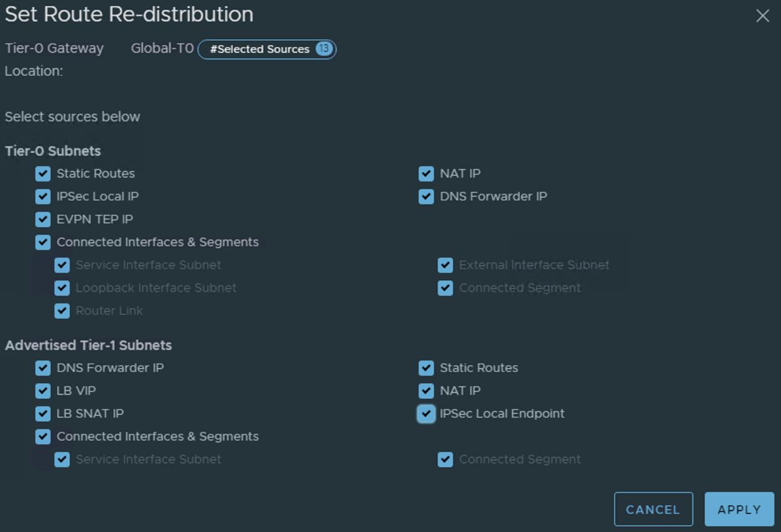Screen dimensions: 781x532
Task: Uncheck the IPSec Local Endpoint checkbox
Action: 426,414
